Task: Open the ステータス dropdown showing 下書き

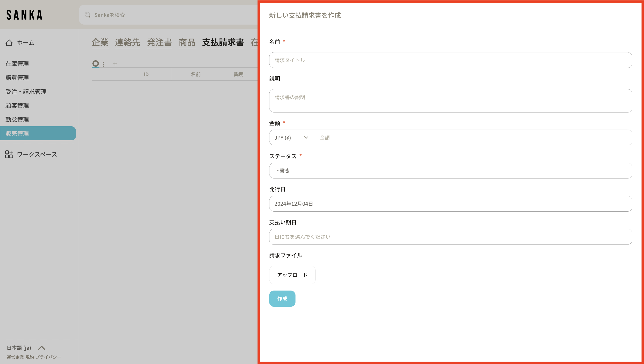Action: 450,171
